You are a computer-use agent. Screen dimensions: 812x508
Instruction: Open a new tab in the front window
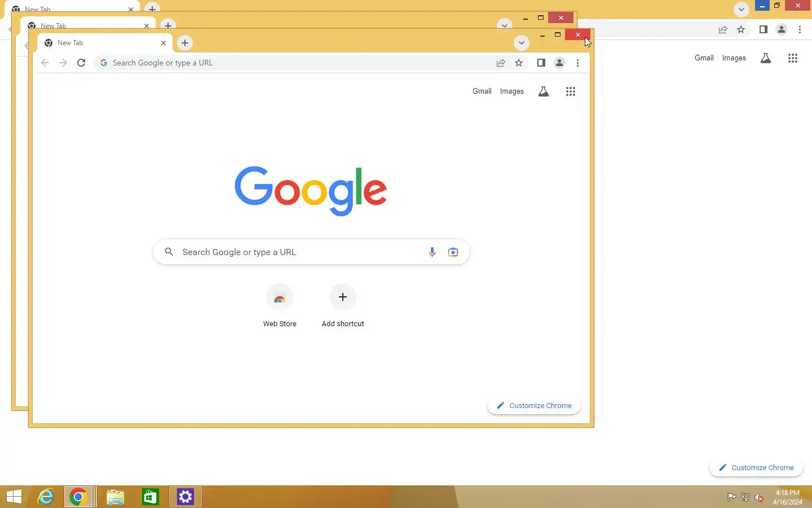coord(185,43)
